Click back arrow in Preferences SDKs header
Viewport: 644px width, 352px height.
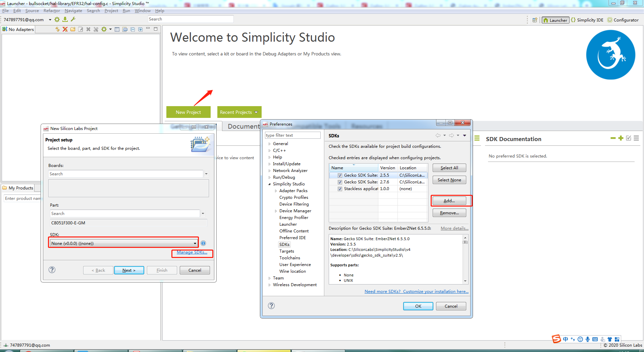[438, 135]
